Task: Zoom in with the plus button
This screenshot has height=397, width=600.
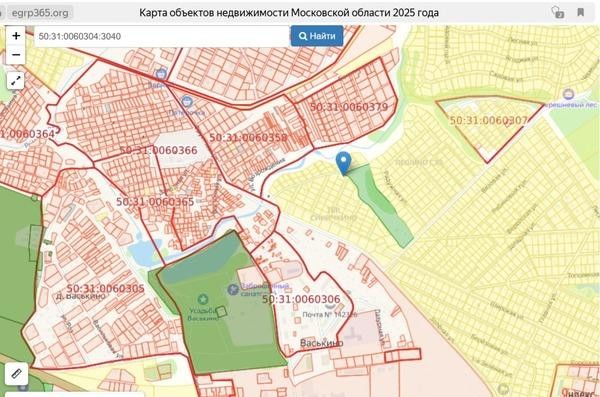Action: pyautogui.click(x=16, y=36)
